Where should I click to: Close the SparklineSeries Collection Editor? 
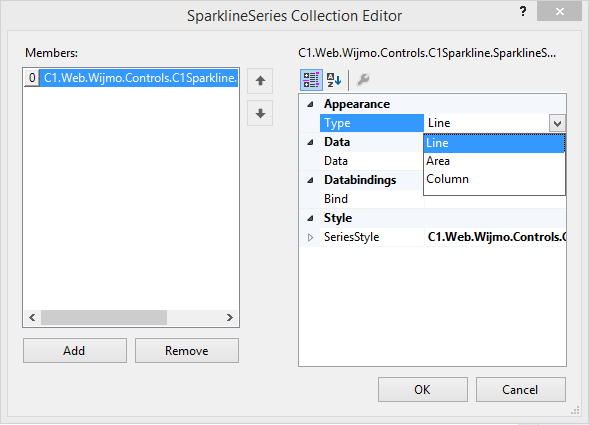coord(559,11)
